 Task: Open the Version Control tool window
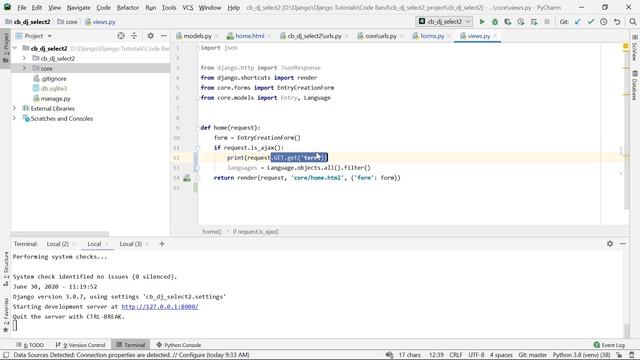[x=80, y=345]
